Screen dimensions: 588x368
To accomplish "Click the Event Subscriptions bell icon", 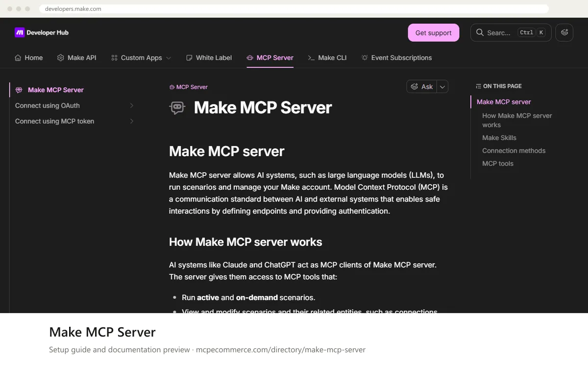I will click(x=365, y=57).
